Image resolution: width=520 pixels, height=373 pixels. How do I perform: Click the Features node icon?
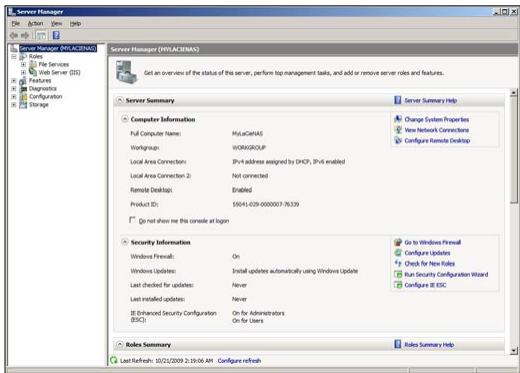pyautogui.click(x=23, y=80)
